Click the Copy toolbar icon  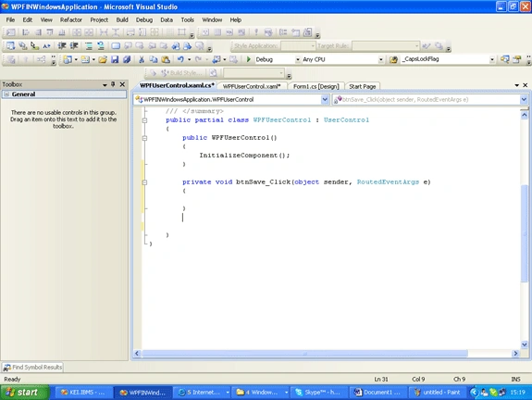[154, 59]
